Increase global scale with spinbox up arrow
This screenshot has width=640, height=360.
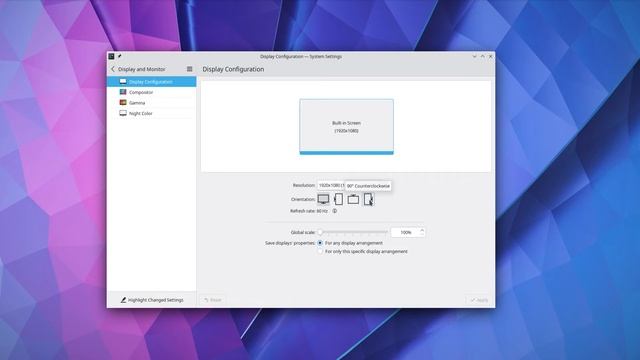point(422,230)
